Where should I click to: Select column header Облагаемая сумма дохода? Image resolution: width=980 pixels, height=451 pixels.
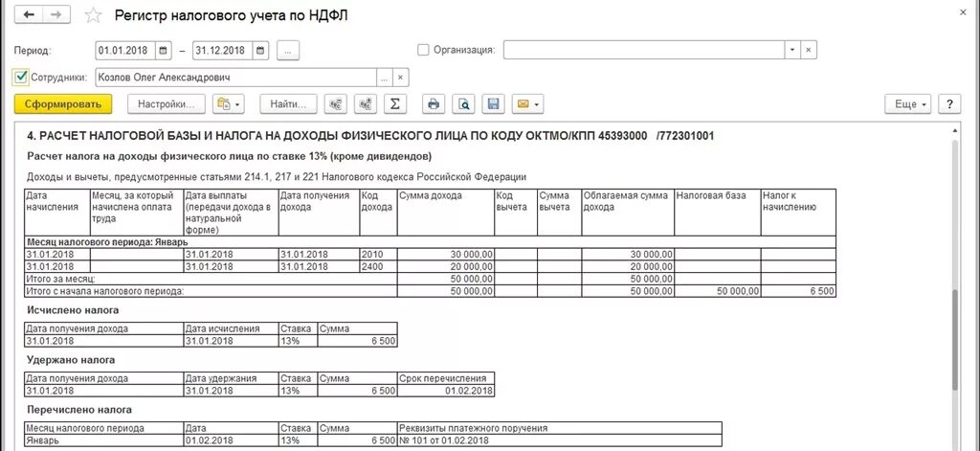point(628,213)
